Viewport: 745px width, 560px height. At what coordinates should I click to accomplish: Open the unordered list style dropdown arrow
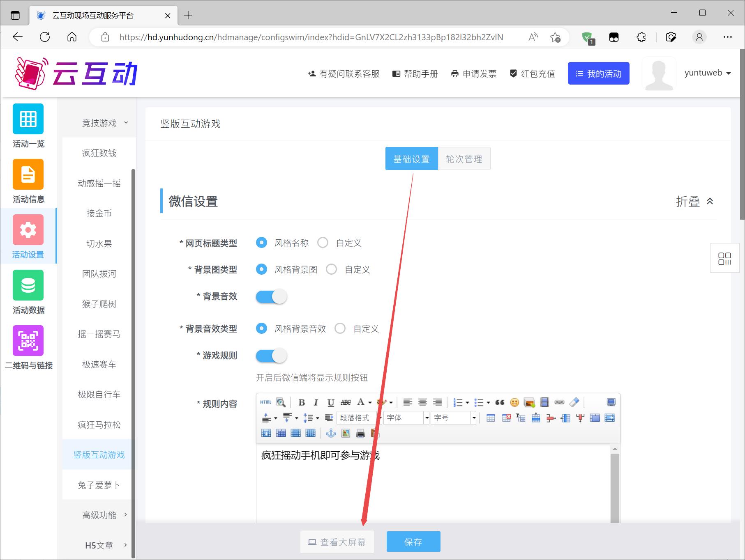pyautogui.click(x=488, y=403)
